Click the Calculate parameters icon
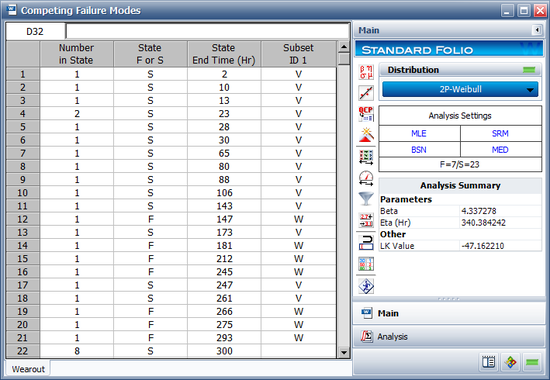The width and height of the screenshot is (550, 380). 366,72
